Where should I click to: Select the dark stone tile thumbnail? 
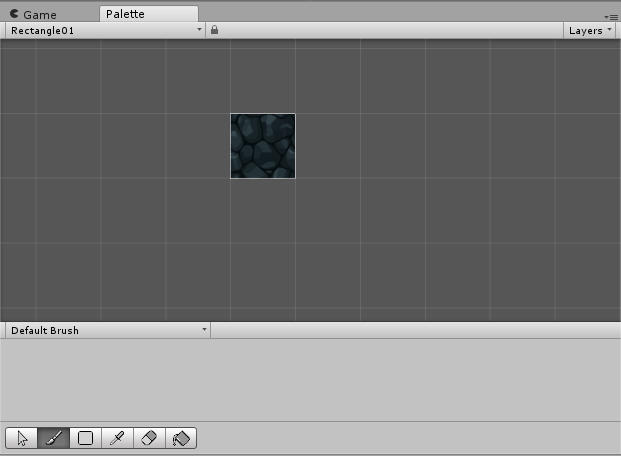(x=263, y=146)
